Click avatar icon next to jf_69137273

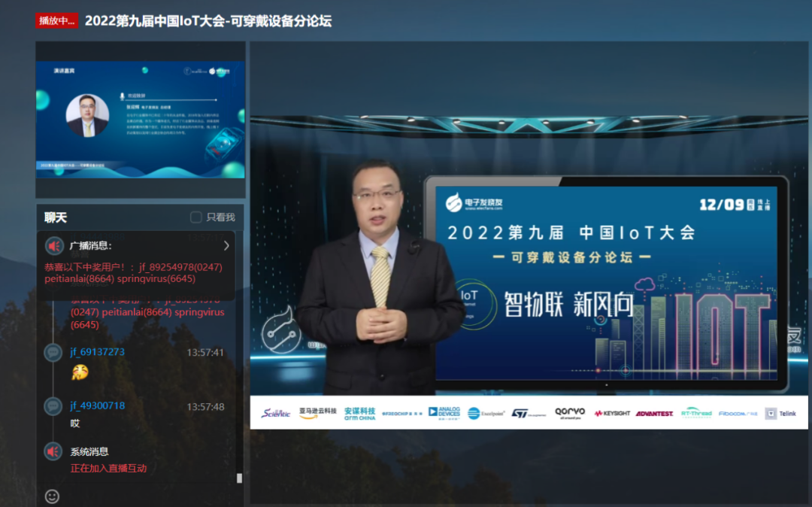[53, 353]
